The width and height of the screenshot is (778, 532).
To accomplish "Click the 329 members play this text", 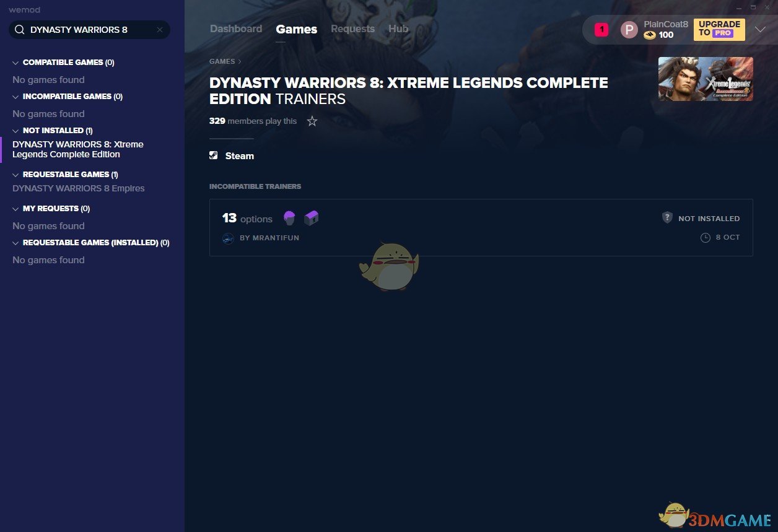I will click(x=253, y=121).
